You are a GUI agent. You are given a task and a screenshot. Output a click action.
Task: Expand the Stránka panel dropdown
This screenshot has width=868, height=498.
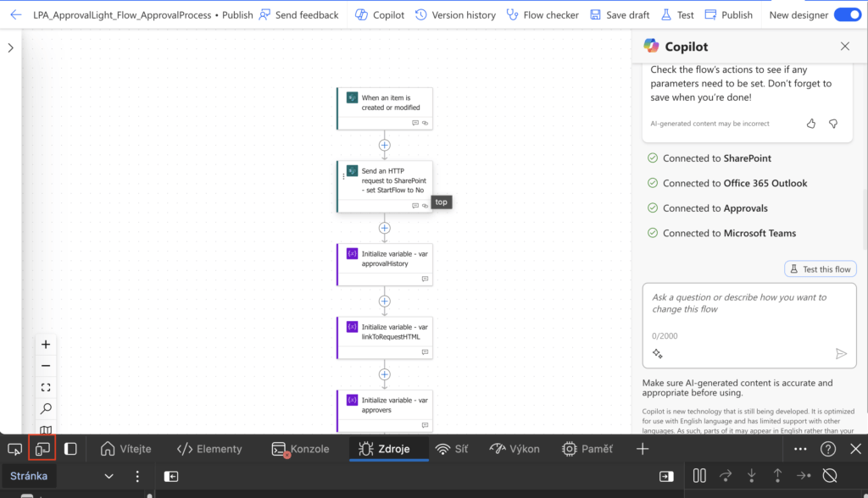108,476
